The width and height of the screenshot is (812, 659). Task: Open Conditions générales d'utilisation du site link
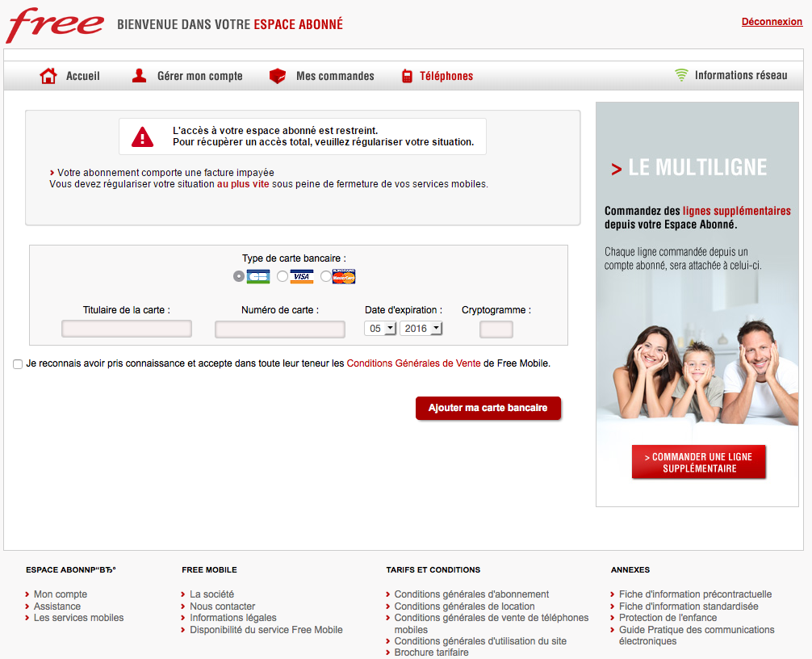pyautogui.click(x=480, y=641)
